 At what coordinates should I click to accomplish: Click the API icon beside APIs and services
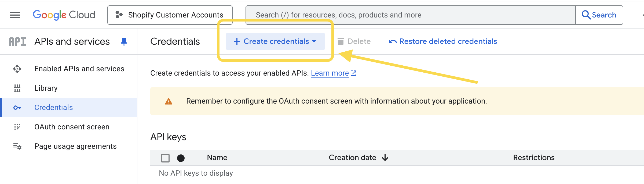[x=17, y=42]
